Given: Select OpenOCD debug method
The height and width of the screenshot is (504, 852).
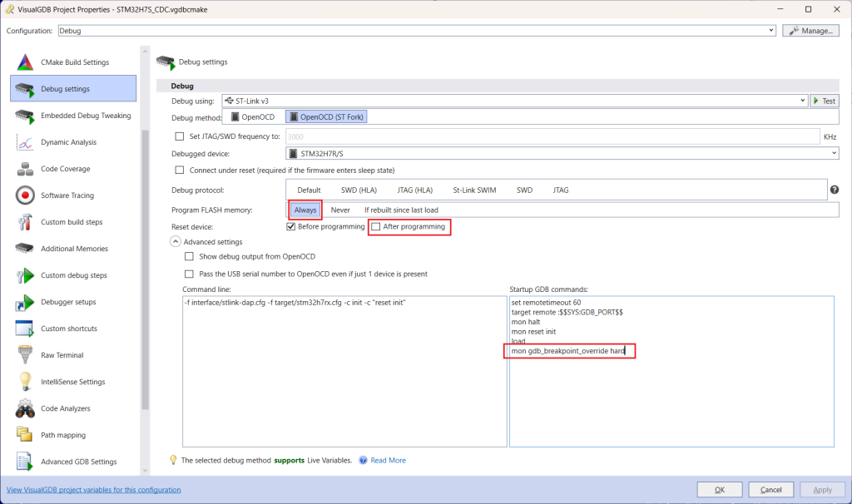Looking at the screenshot, I should (x=253, y=116).
